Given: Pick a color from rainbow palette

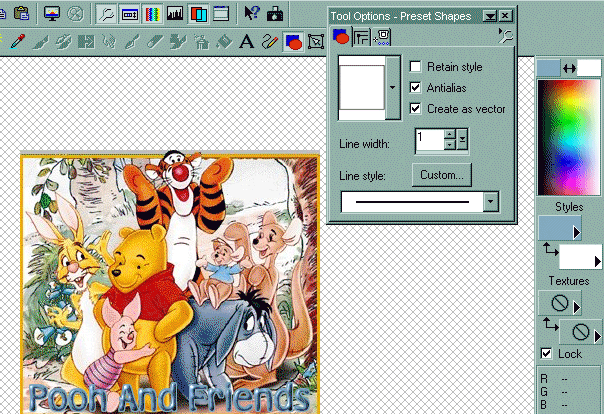Looking at the screenshot, I should pos(569,137).
